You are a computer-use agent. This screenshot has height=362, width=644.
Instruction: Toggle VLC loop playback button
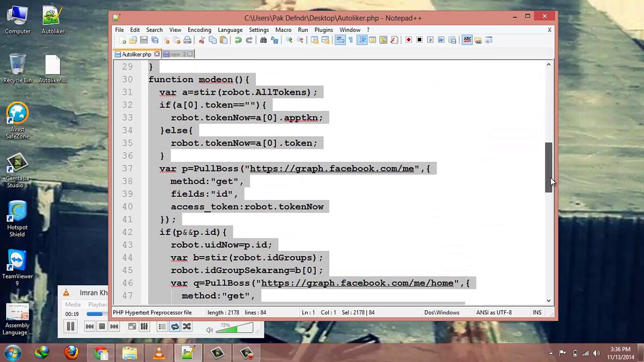(x=175, y=326)
